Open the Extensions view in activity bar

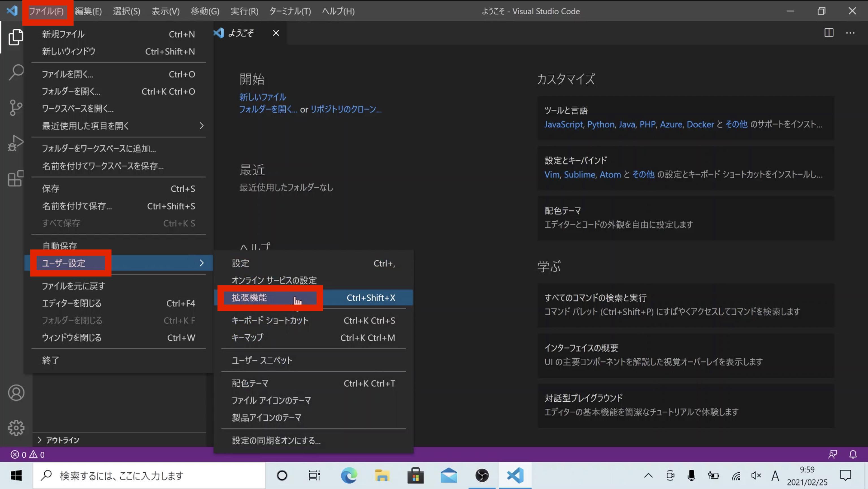pos(16,178)
